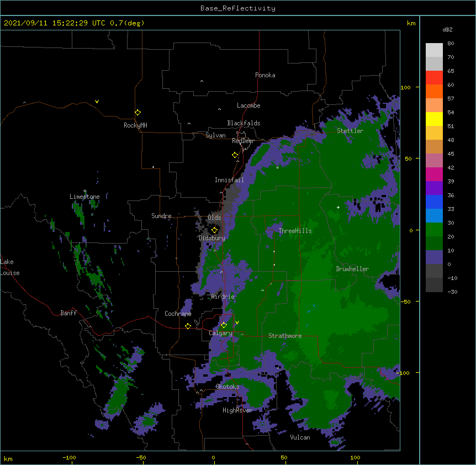476x465 pixels.
Task: Click the yellow V marker east of Calgary
Action: 237,323
